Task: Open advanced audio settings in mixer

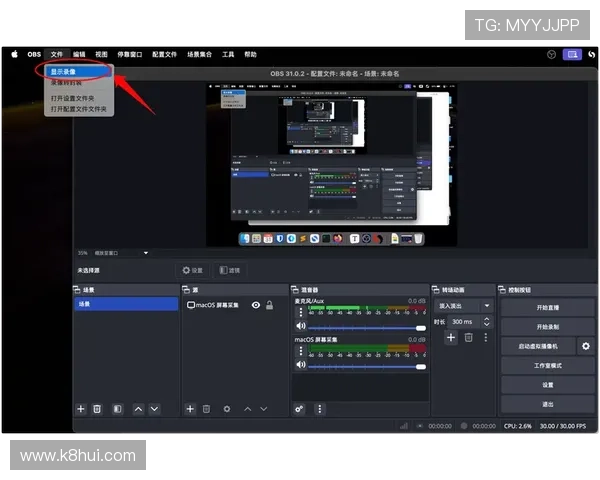Action: 299,409
